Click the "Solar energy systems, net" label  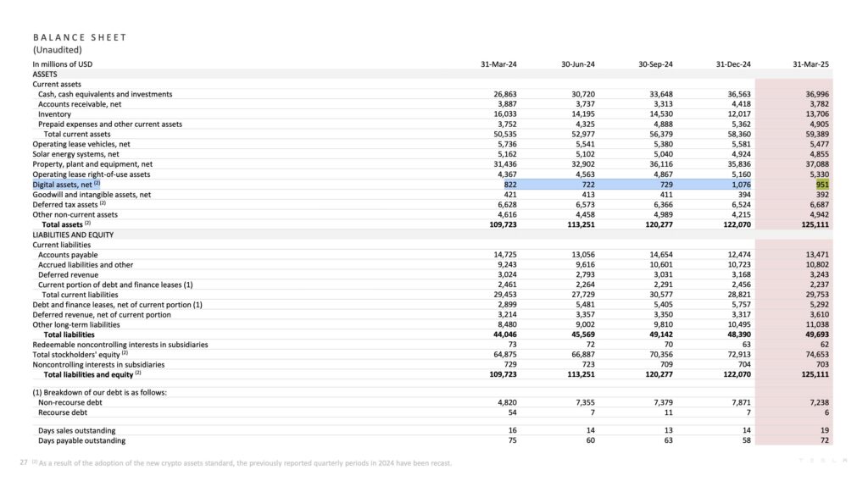pyautogui.click(x=75, y=154)
